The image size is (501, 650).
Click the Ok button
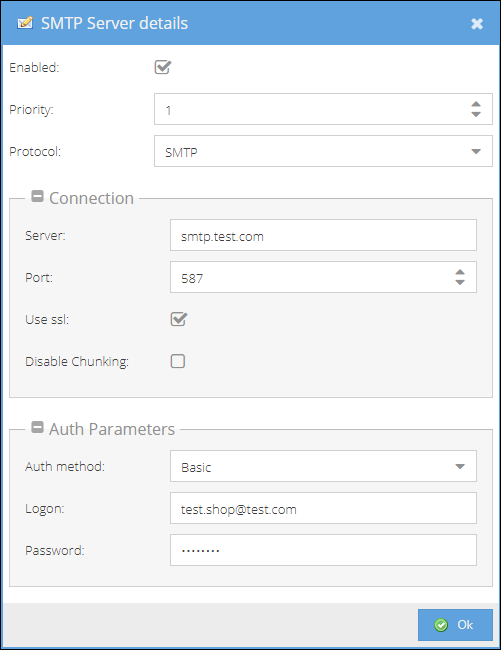(455, 625)
